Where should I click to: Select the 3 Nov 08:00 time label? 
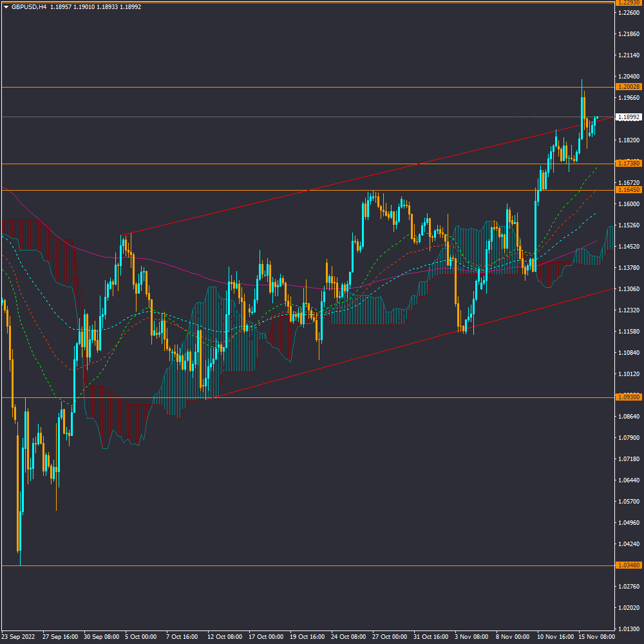pyautogui.click(x=471, y=636)
